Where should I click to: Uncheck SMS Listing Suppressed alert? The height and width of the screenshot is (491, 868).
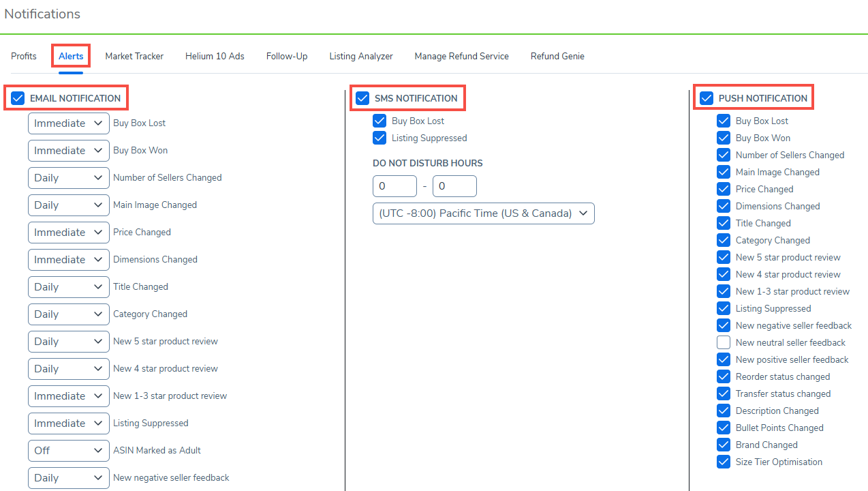tap(379, 138)
